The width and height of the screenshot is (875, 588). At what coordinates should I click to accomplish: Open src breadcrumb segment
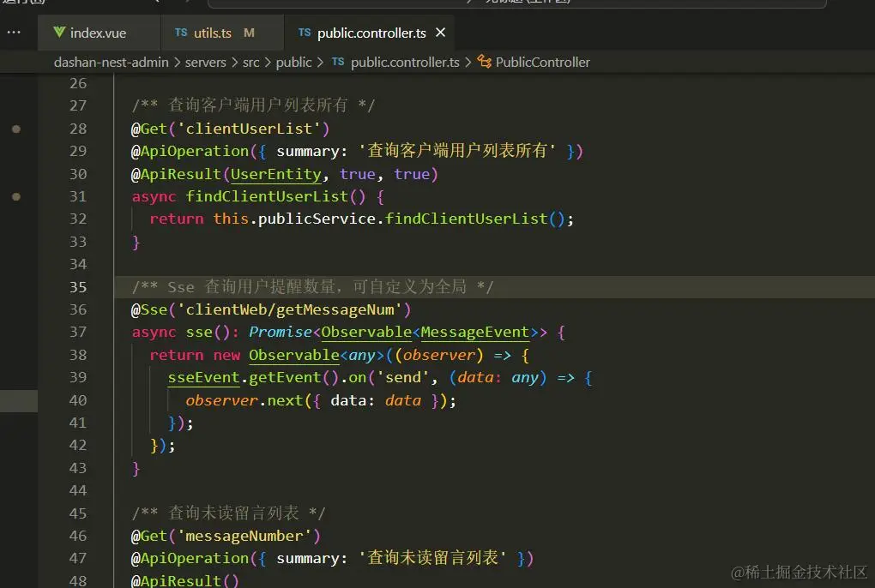tap(251, 62)
